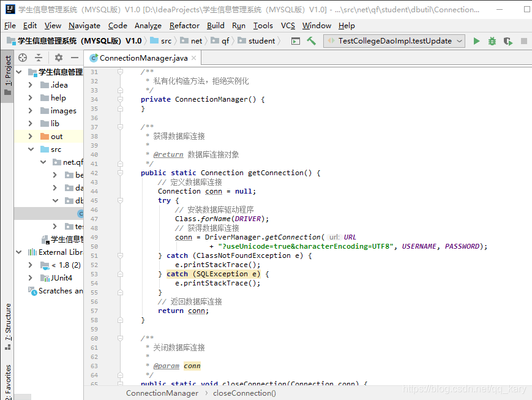This screenshot has width=532, height=400.
Task: Open the Help menu
Action: pos(347,26)
